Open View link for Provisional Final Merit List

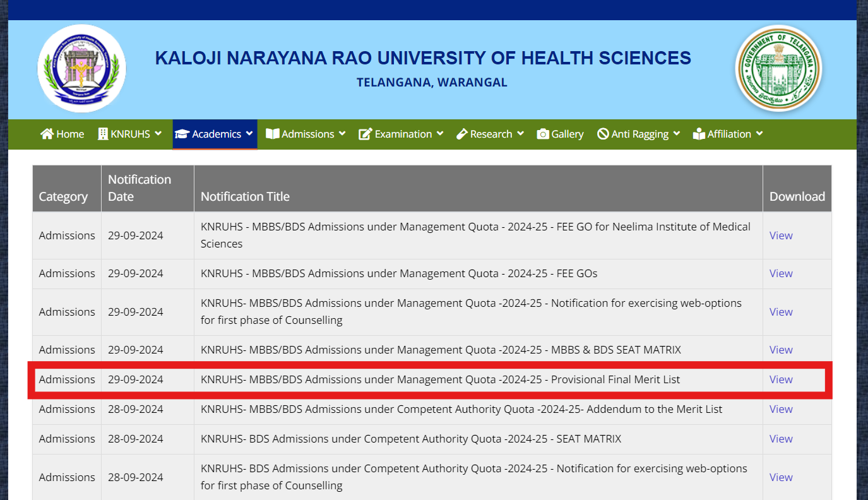(781, 379)
